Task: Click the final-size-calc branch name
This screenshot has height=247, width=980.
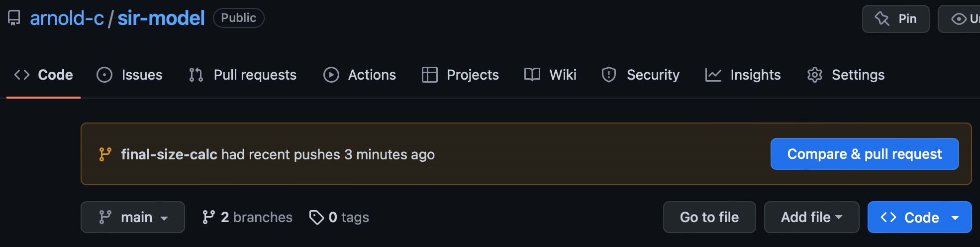Action: coord(169,154)
